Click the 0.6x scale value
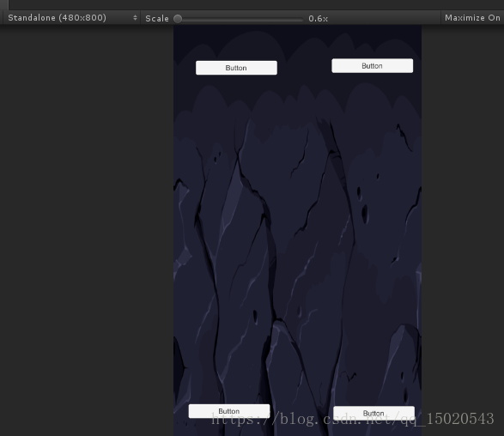The width and height of the screenshot is (504, 436). pyautogui.click(x=319, y=19)
